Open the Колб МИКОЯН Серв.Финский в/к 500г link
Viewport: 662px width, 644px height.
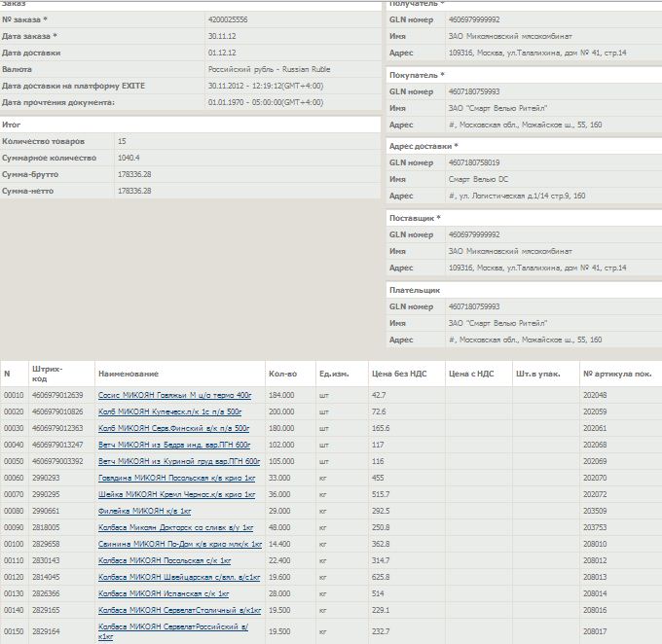coord(173,428)
